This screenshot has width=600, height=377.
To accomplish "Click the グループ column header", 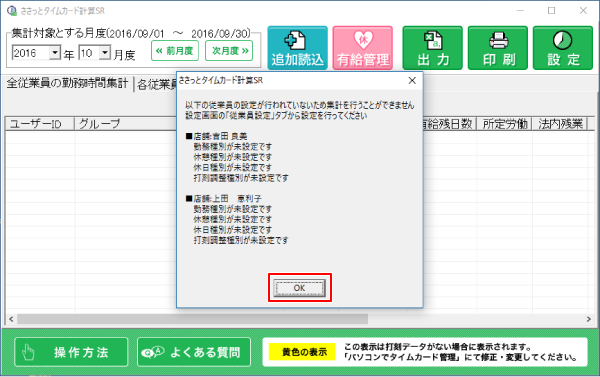I will point(126,124).
